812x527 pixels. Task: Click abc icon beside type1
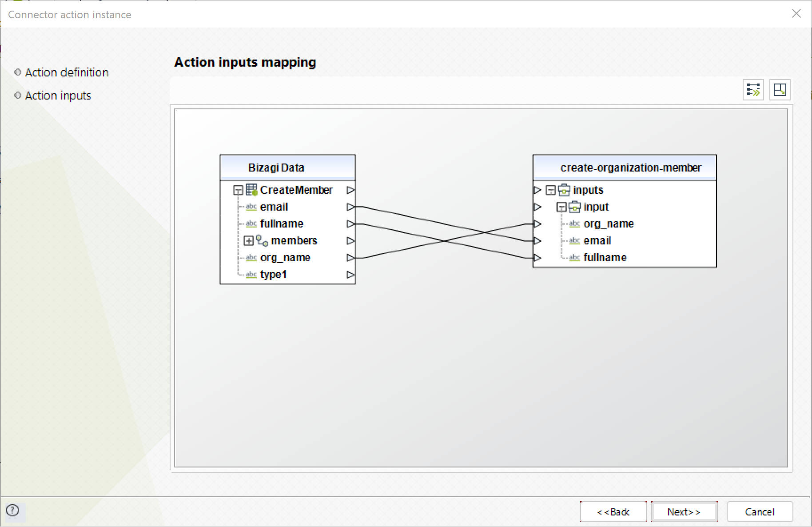[x=251, y=275]
